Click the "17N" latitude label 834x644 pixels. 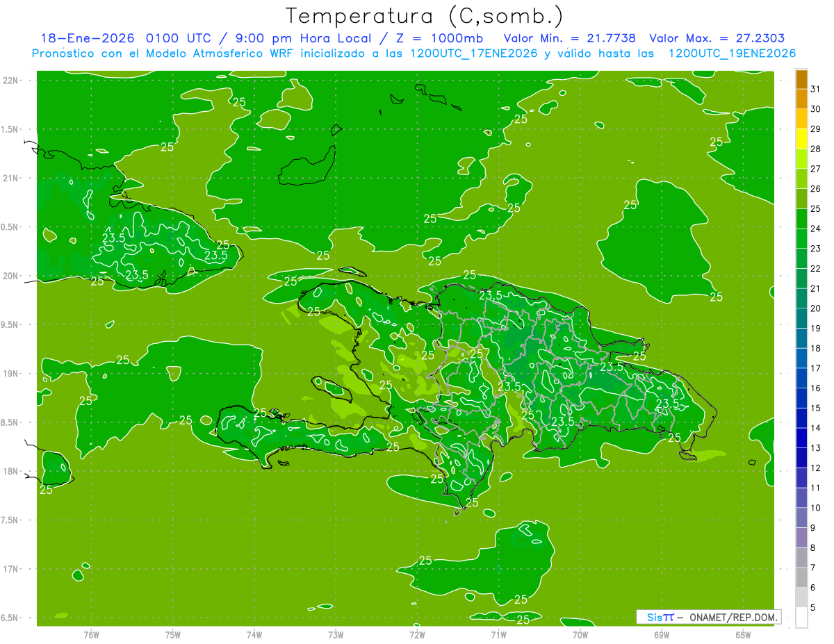click(12, 569)
